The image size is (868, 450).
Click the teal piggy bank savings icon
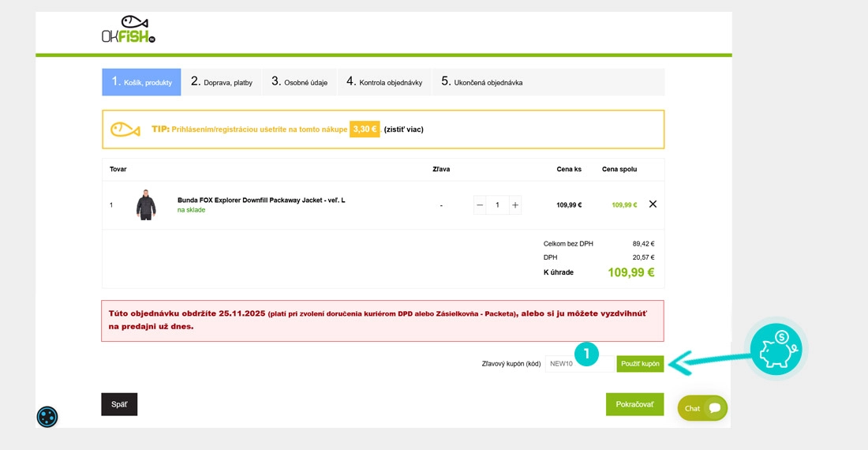click(x=776, y=349)
